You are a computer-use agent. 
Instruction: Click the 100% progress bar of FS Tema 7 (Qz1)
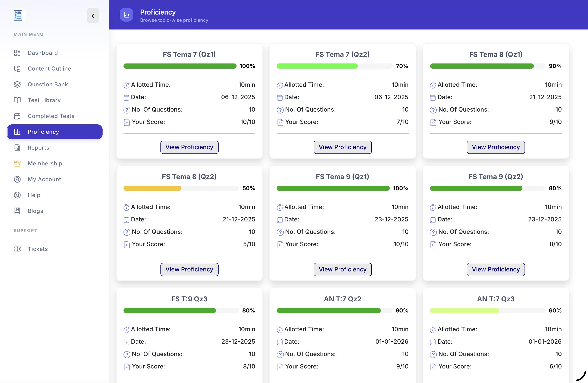tap(180, 66)
